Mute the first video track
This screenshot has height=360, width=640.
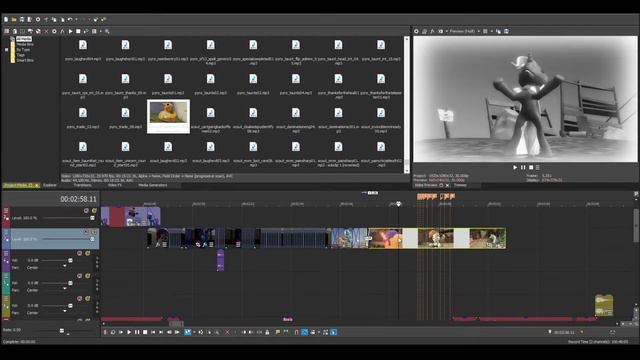[86, 211]
